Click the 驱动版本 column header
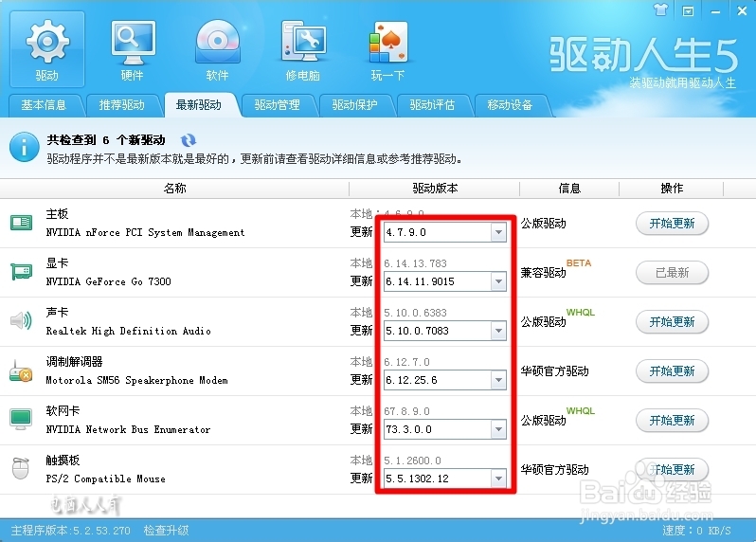 (435, 188)
